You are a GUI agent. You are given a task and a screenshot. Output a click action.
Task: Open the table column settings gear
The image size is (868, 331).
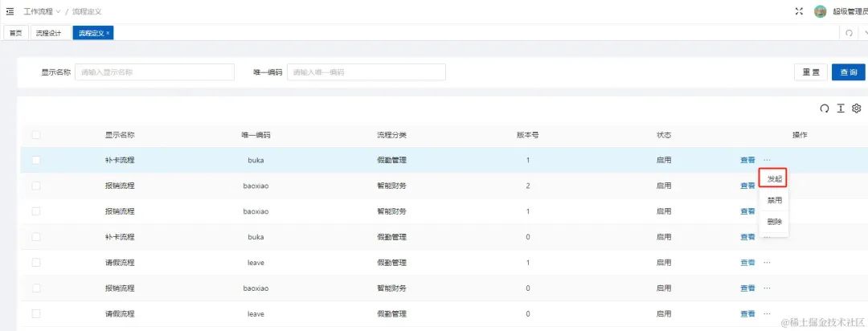(857, 108)
